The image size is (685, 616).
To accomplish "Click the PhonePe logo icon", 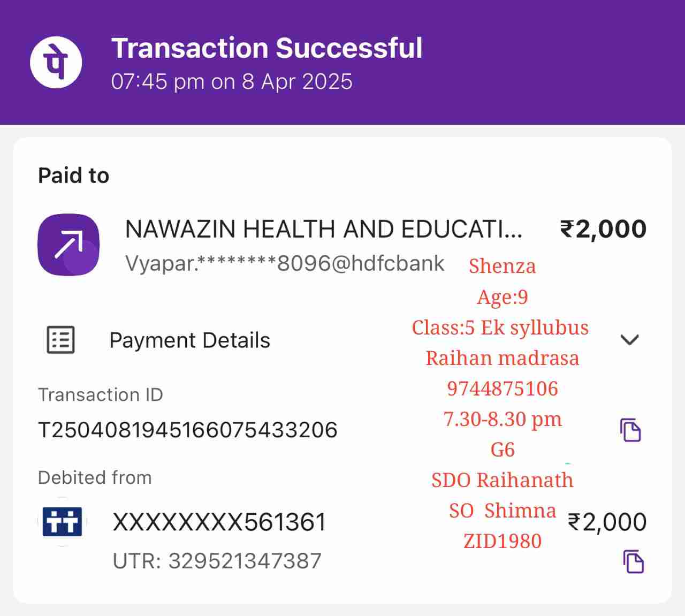I will point(56,62).
